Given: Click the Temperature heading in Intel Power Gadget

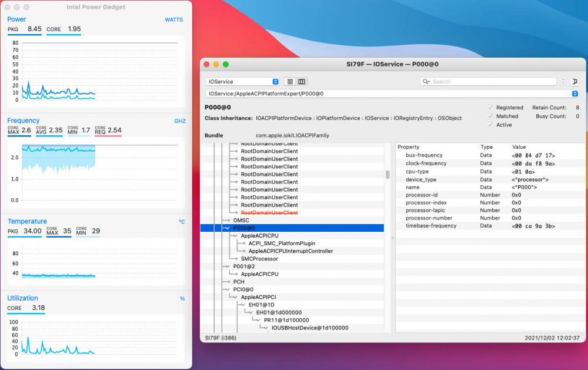Looking at the screenshot, I should point(27,221).
